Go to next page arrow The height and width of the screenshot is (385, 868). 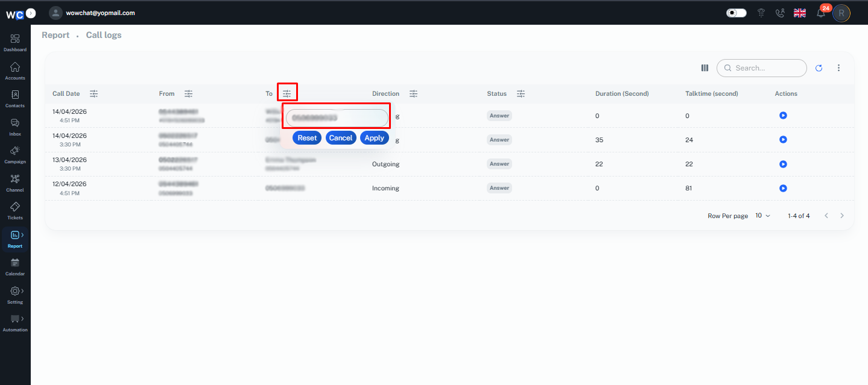(x=842, y=216)
